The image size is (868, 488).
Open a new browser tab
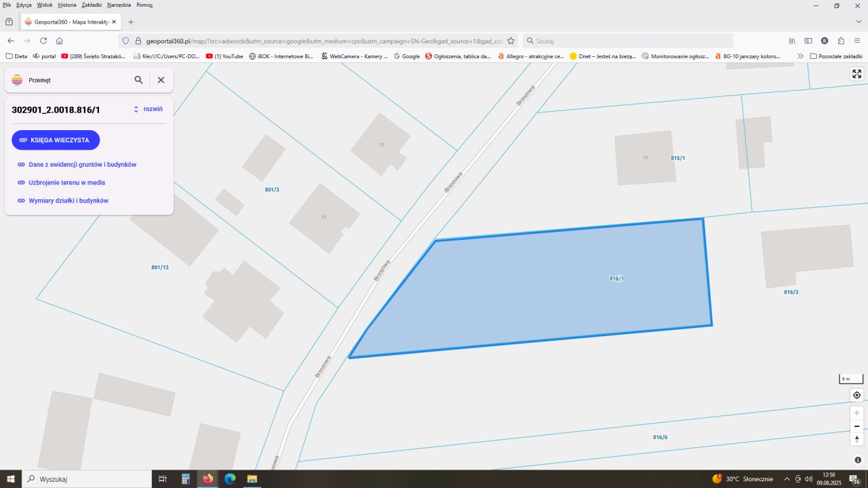tap(131, 22)
